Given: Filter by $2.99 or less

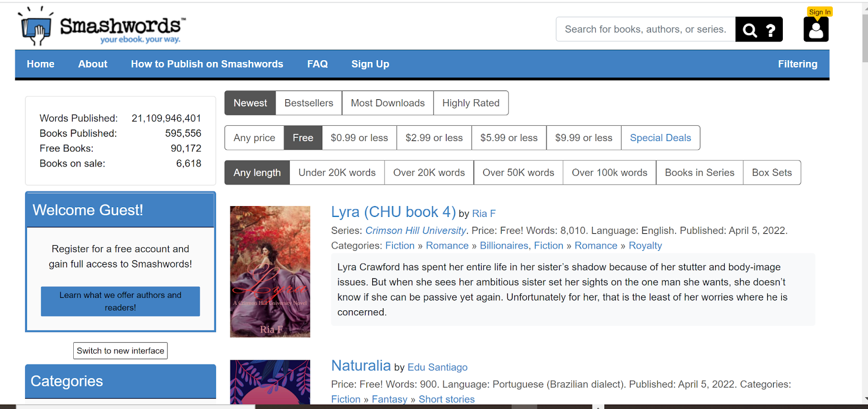Looking at the screenshot, I should [434, 138].
